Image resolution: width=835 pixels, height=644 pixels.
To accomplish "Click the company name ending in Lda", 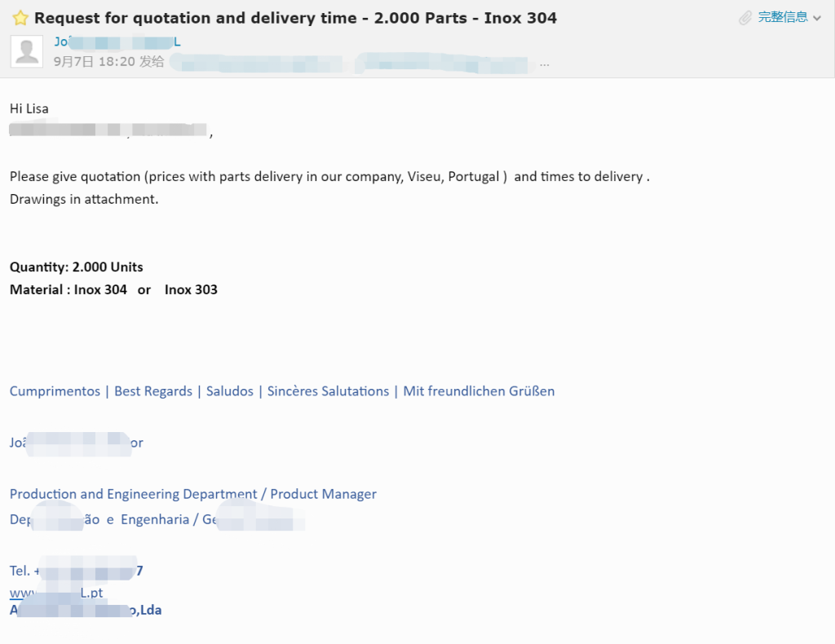I will coord(86,610).
